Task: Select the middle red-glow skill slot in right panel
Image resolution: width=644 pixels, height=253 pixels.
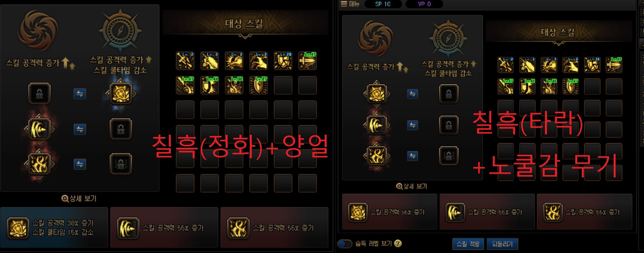Action: pos(376,125)
